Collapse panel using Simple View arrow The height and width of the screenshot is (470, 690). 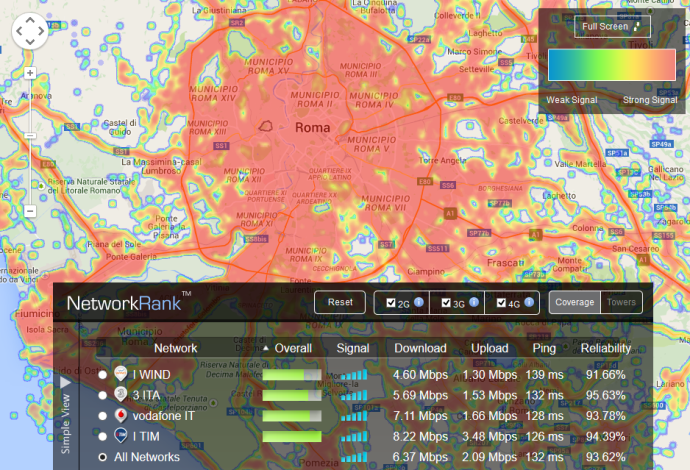pos(65,382)
